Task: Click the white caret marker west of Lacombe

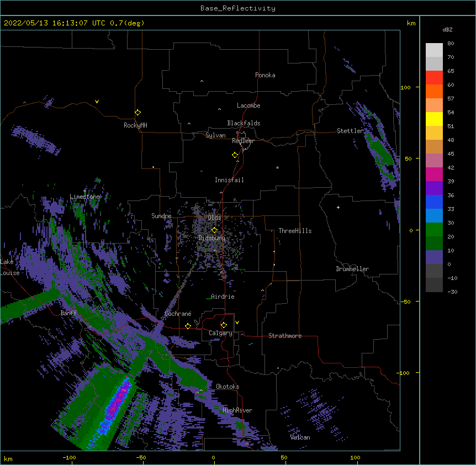Action: (219, 109)
